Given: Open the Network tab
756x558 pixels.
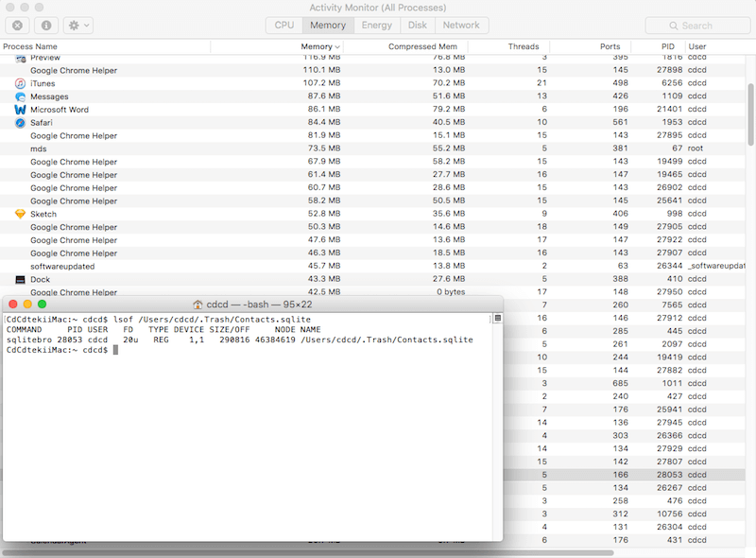Looking at the screenshot, I should tap(461, 26).
